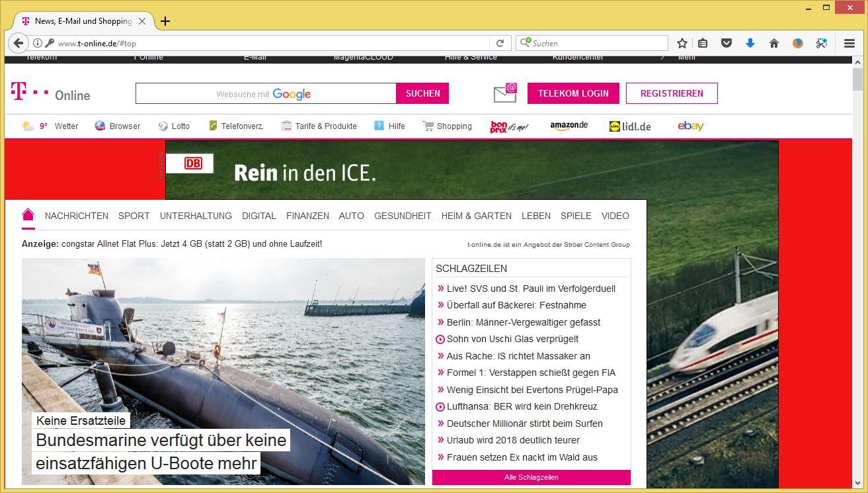Image resolution: width=868 pixels, height=493 pixels.
Task: Open headline about SVS und St. Pauli
Action: coord(531,289)
